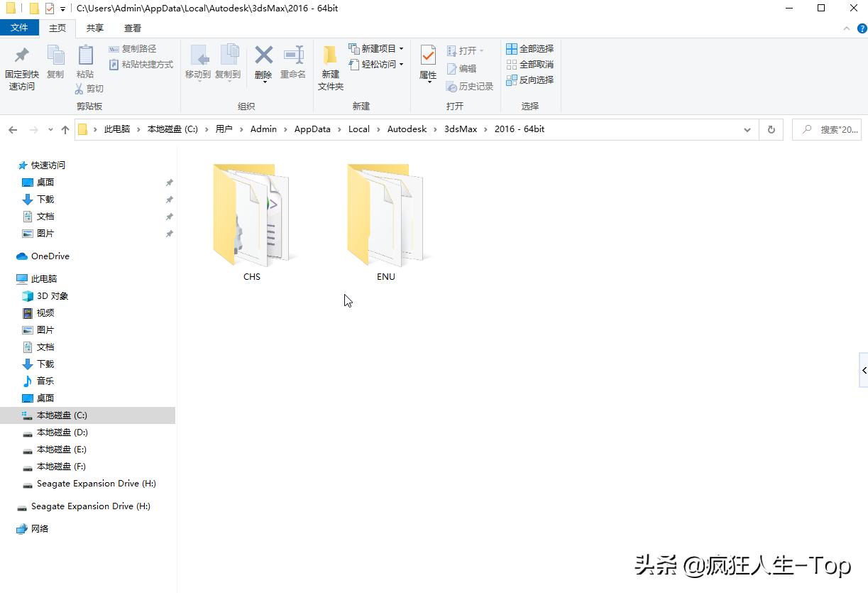Screen dimensions: 868x593
Task: Open the 文件 (File) menu
Action: pos(20,28)
